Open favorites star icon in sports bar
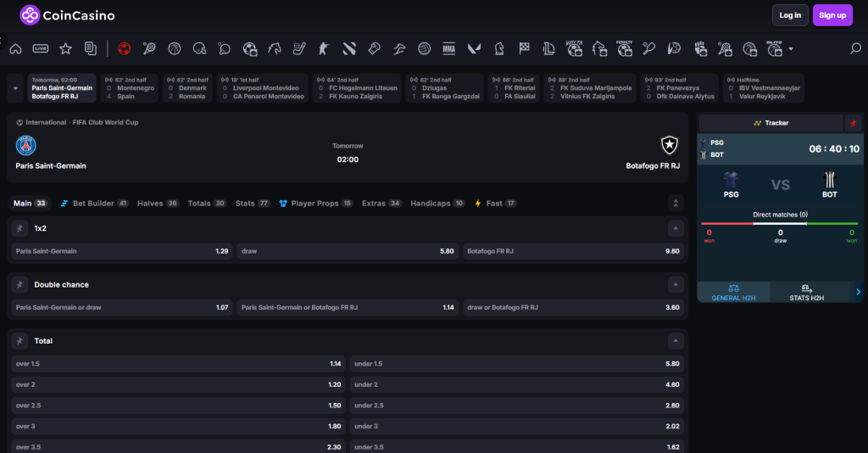This screenshot has width=868, height=453. 65,48
